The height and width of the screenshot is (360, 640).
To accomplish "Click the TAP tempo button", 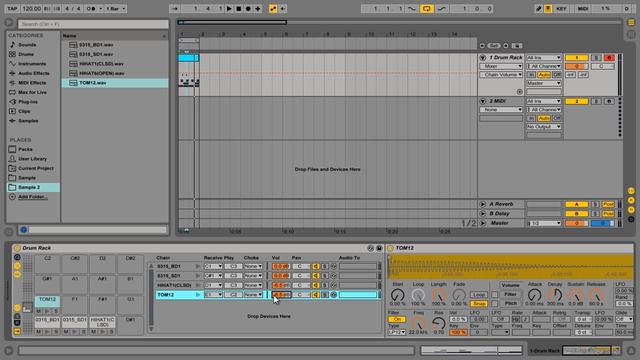I will point(12,9).
